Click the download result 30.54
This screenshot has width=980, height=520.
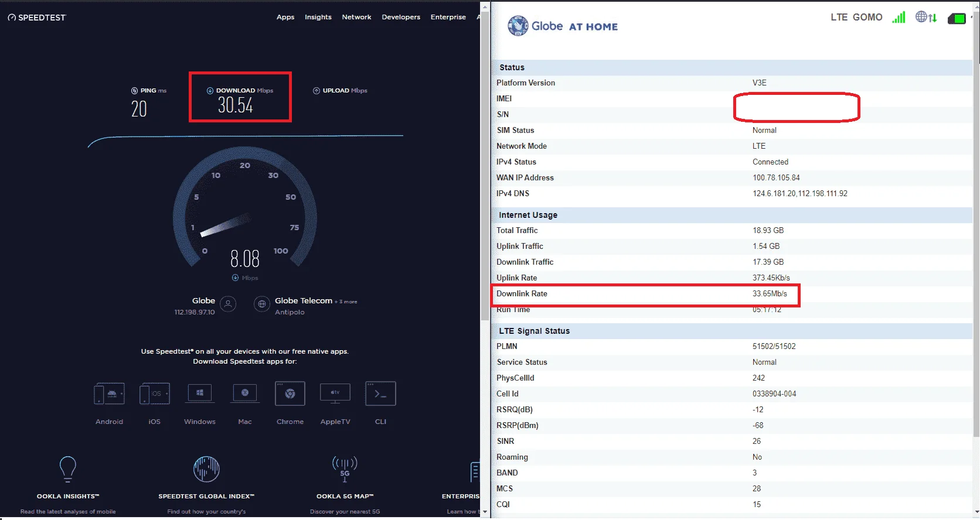[x=236, y=105]
